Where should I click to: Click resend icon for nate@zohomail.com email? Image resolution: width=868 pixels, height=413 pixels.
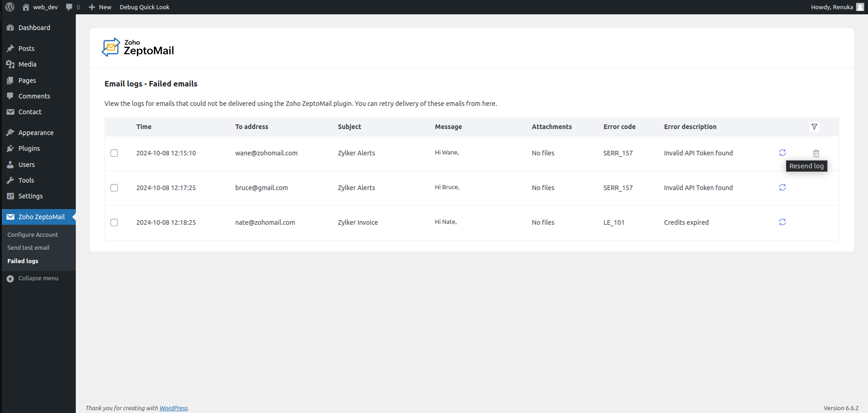click(x=782, y=222)
